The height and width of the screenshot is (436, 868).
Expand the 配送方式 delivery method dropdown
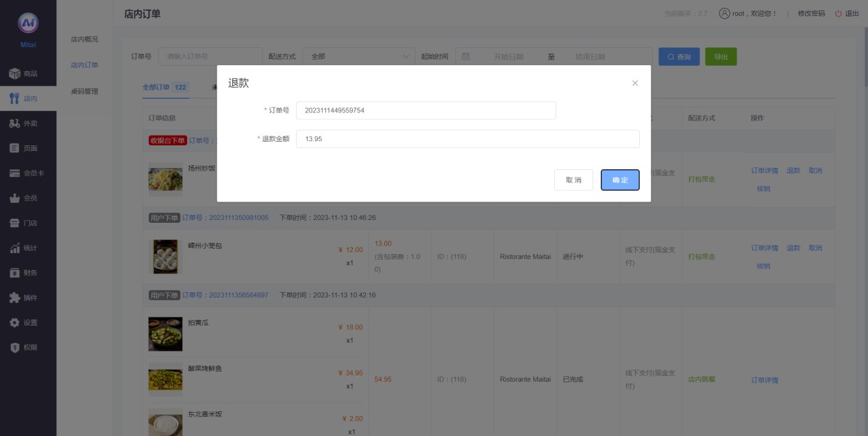point(359,57)
